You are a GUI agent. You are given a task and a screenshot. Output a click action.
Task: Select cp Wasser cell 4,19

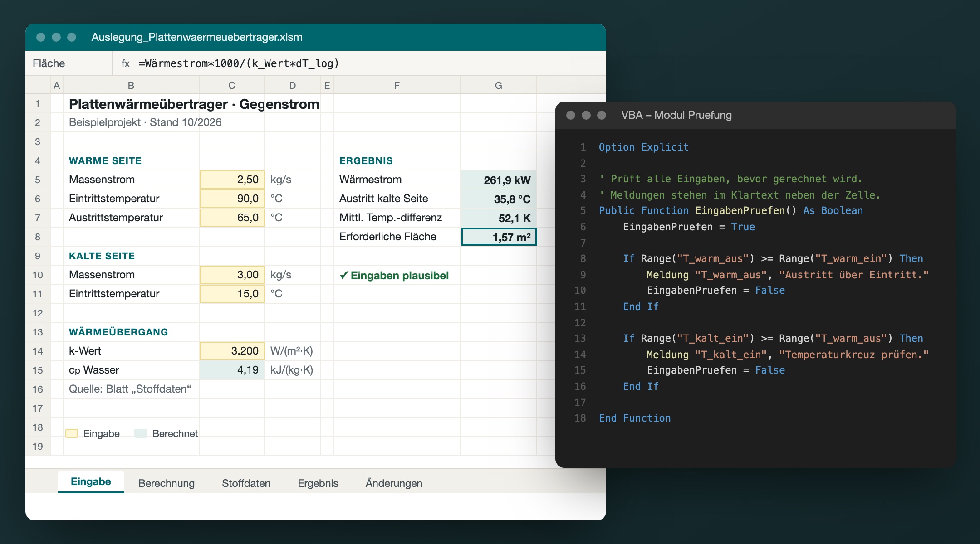(x=232, y=370)
